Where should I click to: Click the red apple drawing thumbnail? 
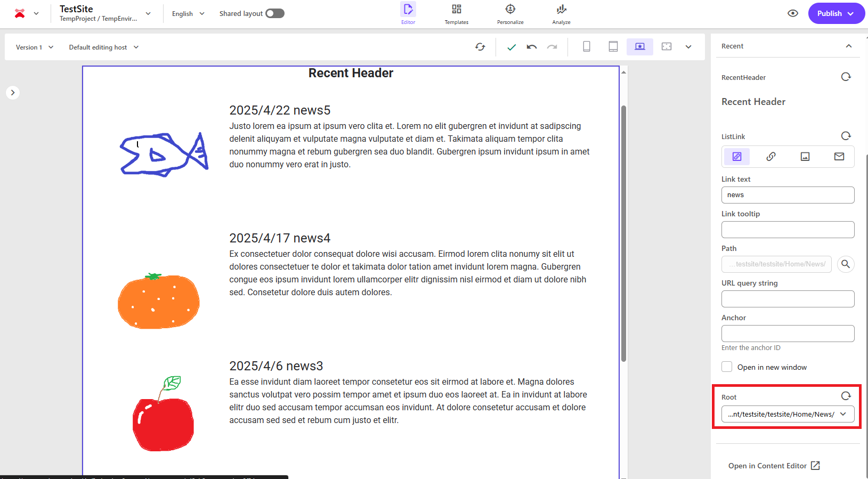(x=163, y=413)
